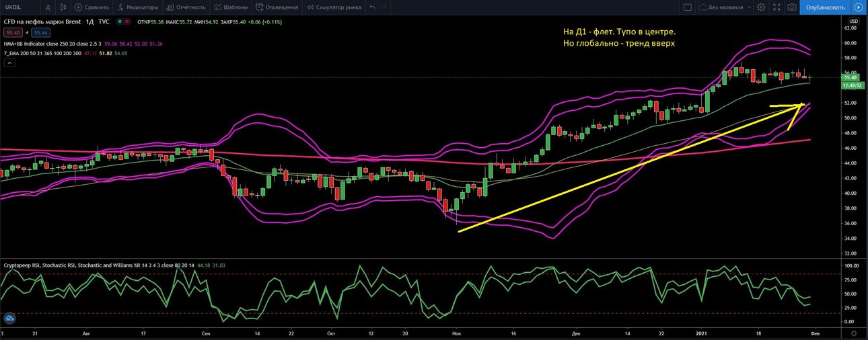This screenshot has width=868, height=340.
Task: Open the Без названия layout name menu
Action: tap(729, 7)
